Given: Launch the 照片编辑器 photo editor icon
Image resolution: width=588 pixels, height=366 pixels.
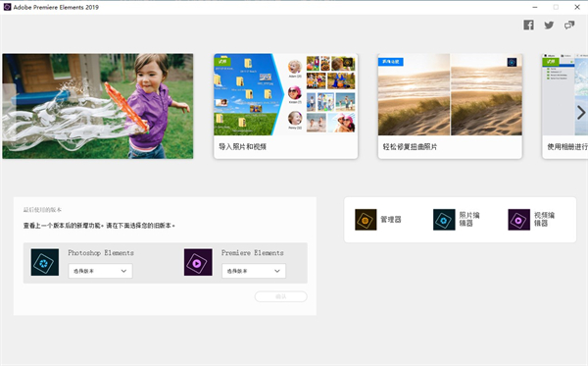Looking at the screenshot, I should (444, 220).
